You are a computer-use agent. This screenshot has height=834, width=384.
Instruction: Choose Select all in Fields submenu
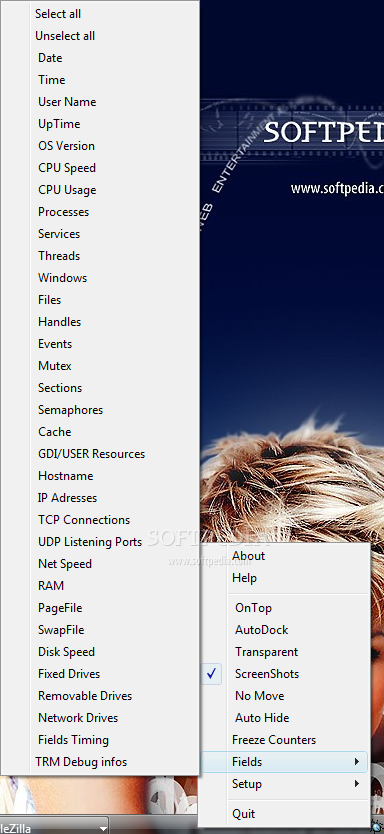click(x=100, y=14)
